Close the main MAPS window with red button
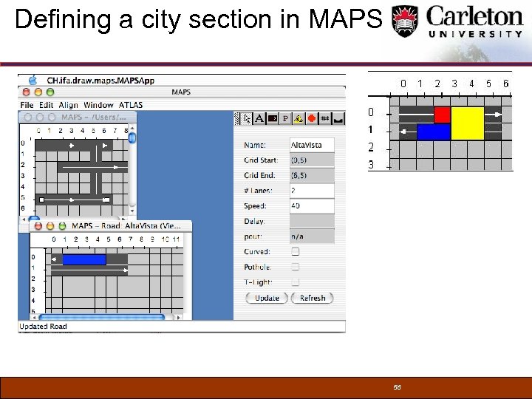Viewport: 532px width, 399px height. click(x=26, y=92)
